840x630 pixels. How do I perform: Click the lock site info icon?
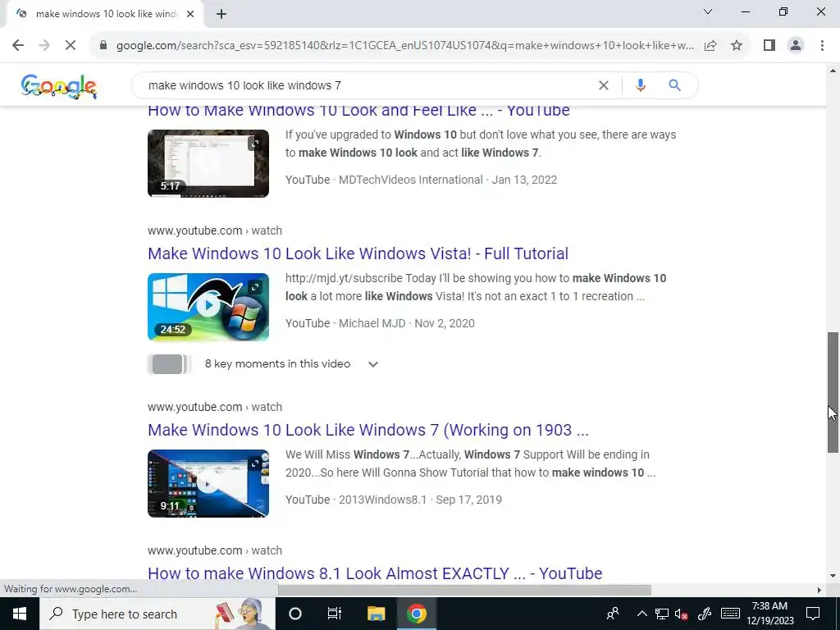point(103,46)
